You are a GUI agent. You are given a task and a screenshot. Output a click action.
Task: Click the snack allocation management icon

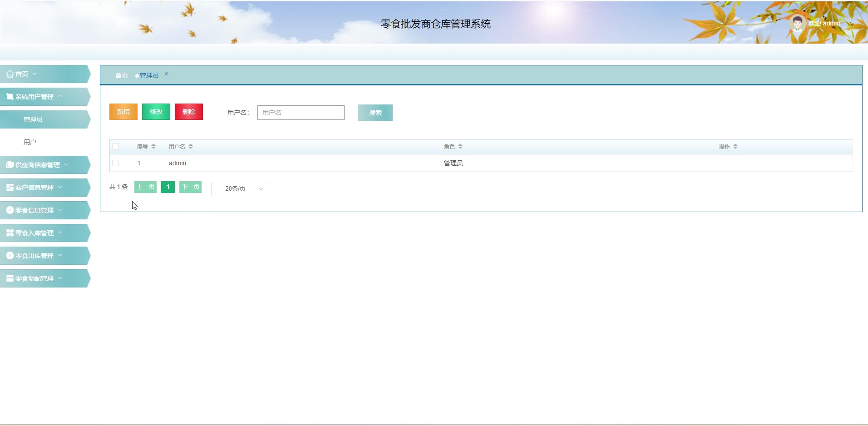tap(10, 278)
